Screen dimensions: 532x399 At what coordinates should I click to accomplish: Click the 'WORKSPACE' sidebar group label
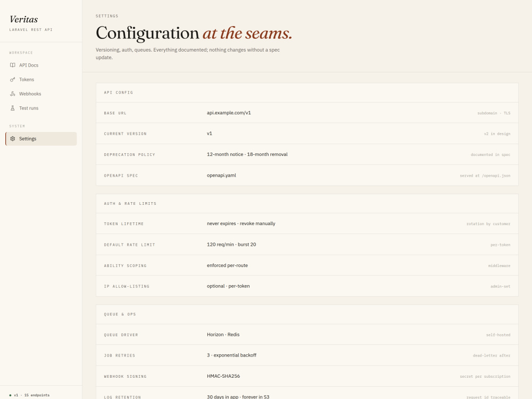coord(21,53)
